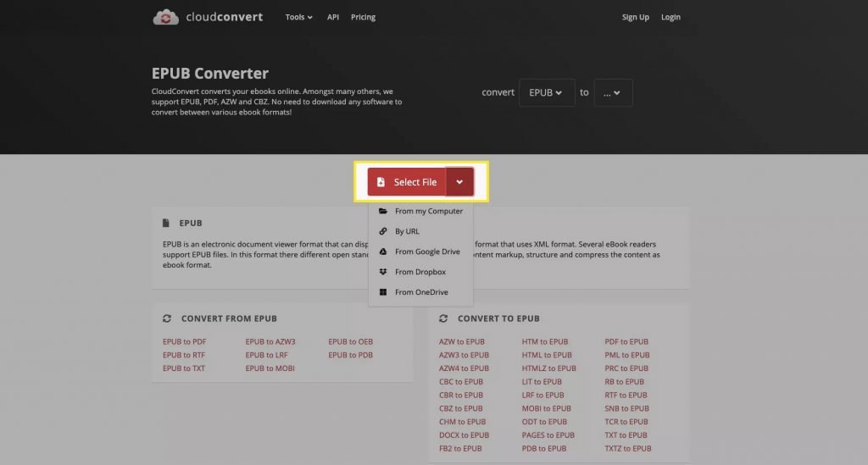868x465 pixels.
Task: Open LRF to EPUB link
Action: pyautogui.click(x=543, y=395)
